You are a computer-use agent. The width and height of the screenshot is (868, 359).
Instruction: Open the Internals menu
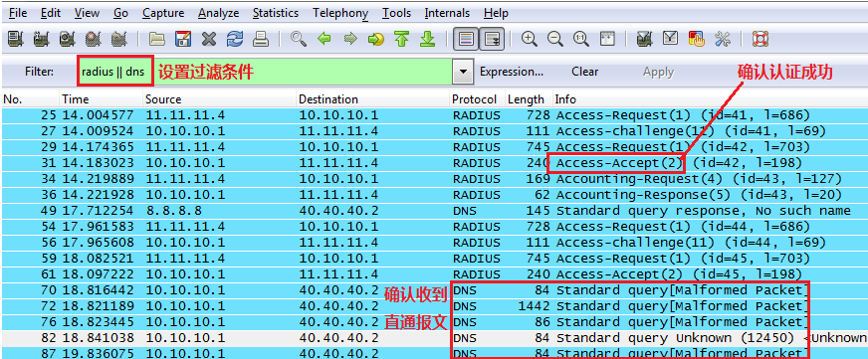click(447, 13)
